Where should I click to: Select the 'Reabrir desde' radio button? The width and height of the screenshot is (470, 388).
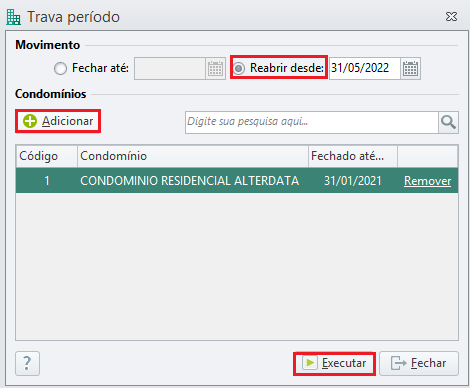[239, 68]
